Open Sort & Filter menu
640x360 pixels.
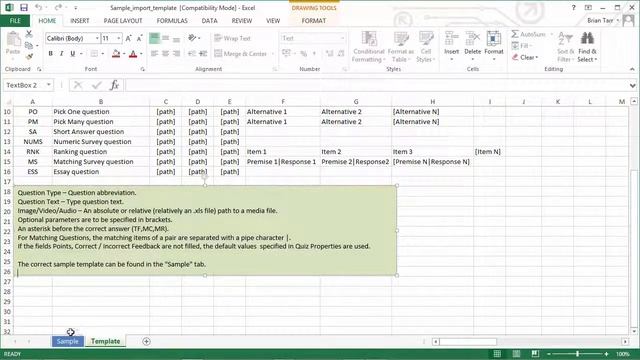pos(565,47)
